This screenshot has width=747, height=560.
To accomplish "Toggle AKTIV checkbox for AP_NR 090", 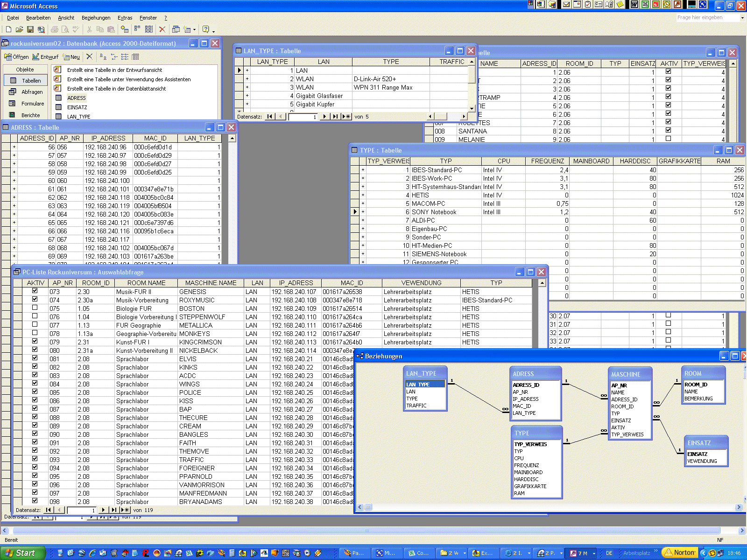I will coord(35,434).
